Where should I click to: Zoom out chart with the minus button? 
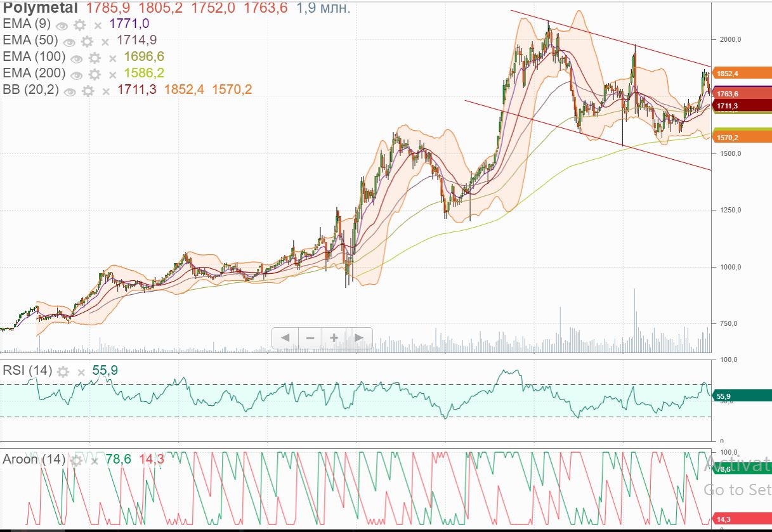(310, 338)
